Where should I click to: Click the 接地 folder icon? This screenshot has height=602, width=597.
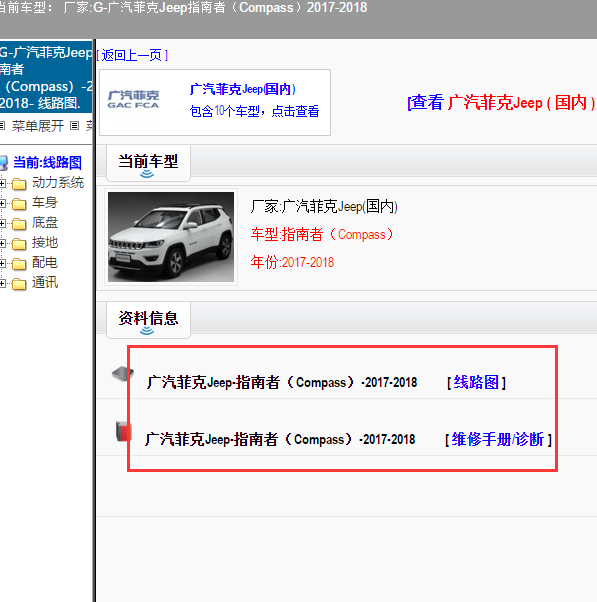[19, 244]
